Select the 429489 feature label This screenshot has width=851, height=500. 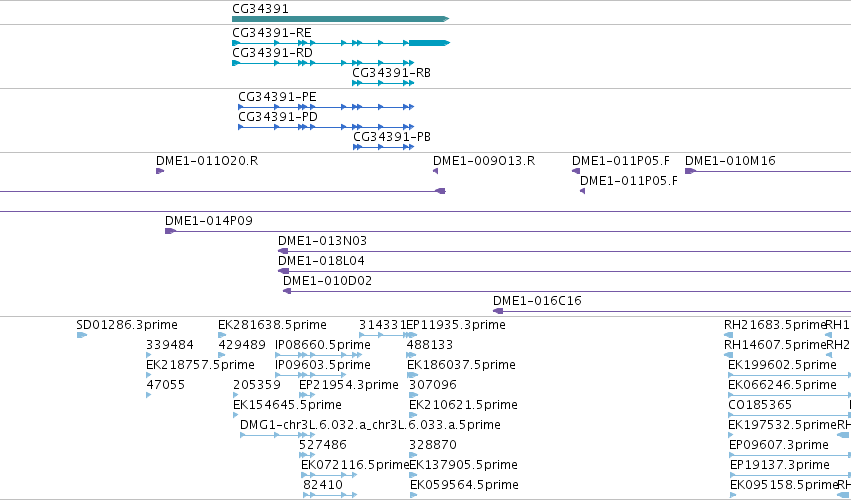pos(242,345)
